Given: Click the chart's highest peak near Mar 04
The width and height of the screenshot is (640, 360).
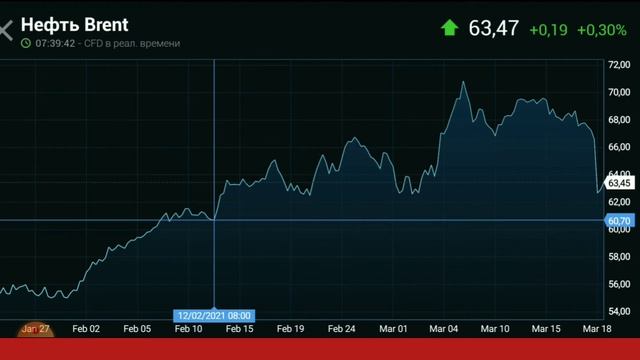Looking at the screenshot, I should pos(463,82).
